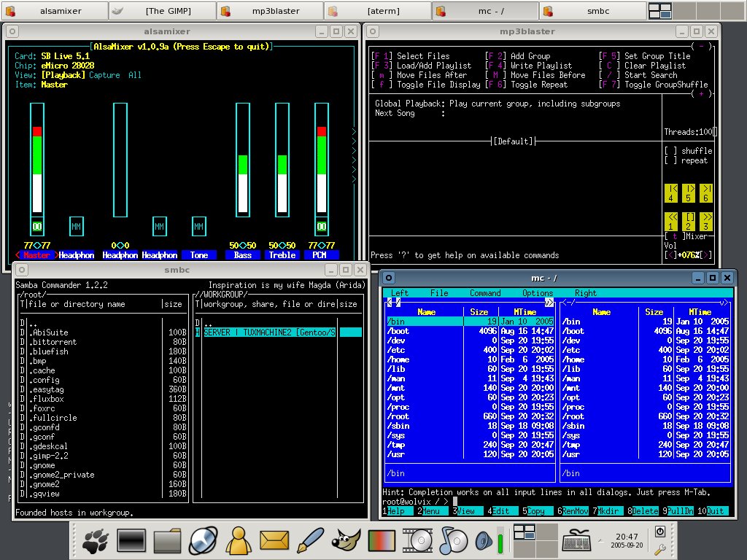The width and height of the screenshot is (747, 560).
Task: Launch the video player film-disc icon in the dock
Action: click(417, 541)
